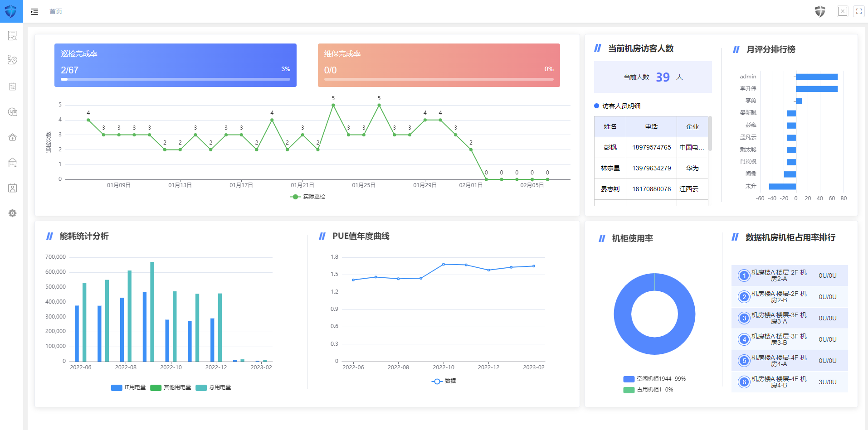Open the report document sidebar icon
This screenshot has height=430, width=868.
pos(12,111)
